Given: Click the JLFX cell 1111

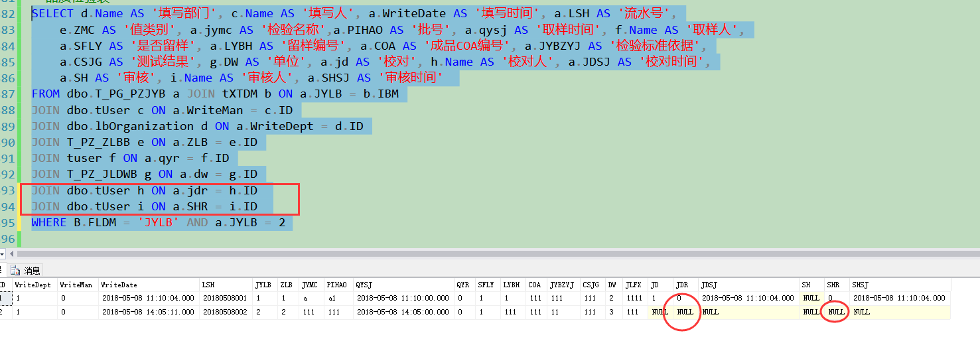Looking at the screenshot, I should (636, 298).
